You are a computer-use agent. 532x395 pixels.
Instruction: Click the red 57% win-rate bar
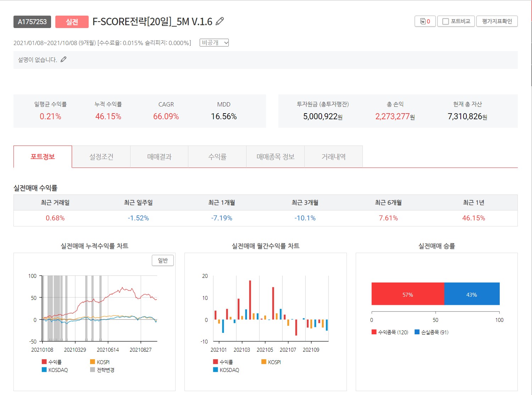point(408,294)
